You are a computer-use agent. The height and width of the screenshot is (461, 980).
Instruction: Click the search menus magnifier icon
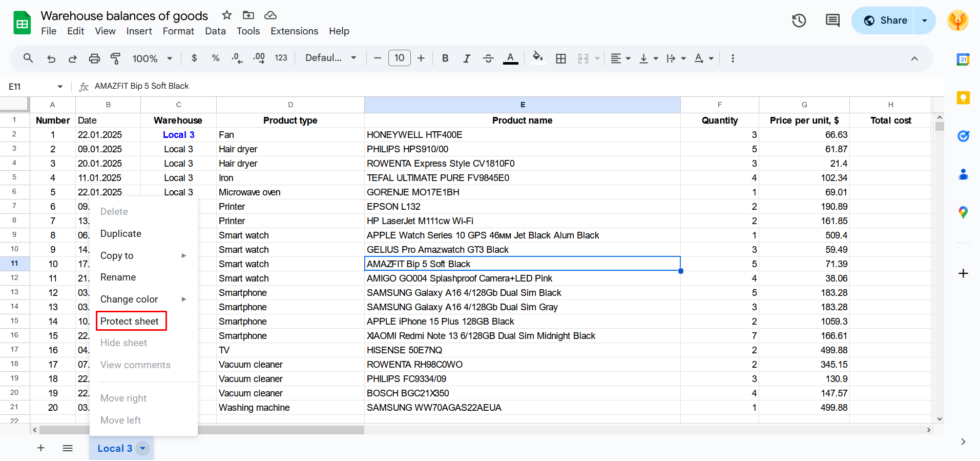[x=28, y=58]
